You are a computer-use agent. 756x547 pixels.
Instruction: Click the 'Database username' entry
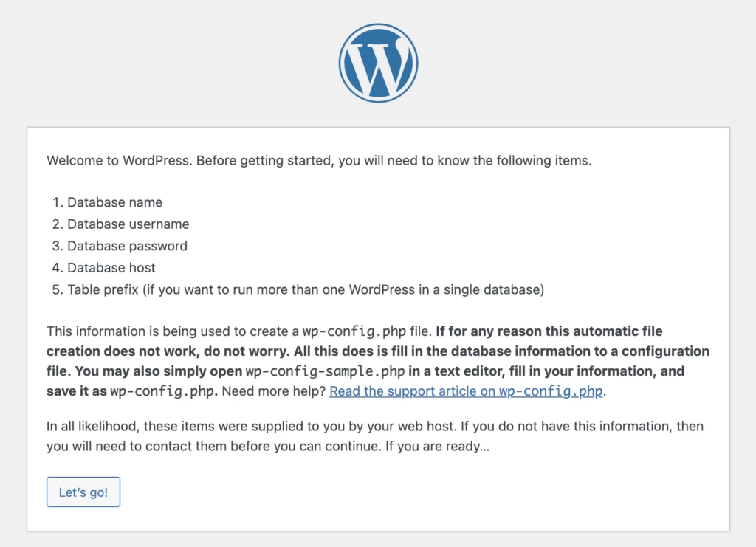pyautogui.click(x=128, y=224)
